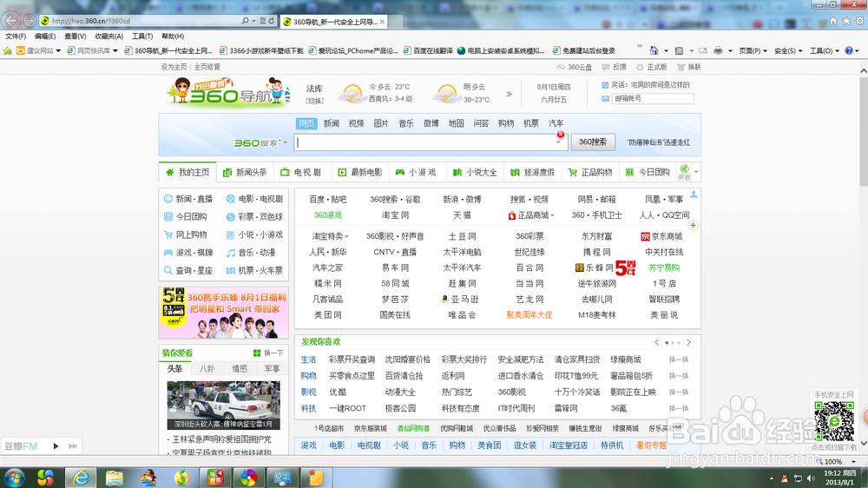This screenshot has width=868, height=488.
Task: Toggle the green 开启 switch button
Action: pyautogui.click(x=684, y=172)
